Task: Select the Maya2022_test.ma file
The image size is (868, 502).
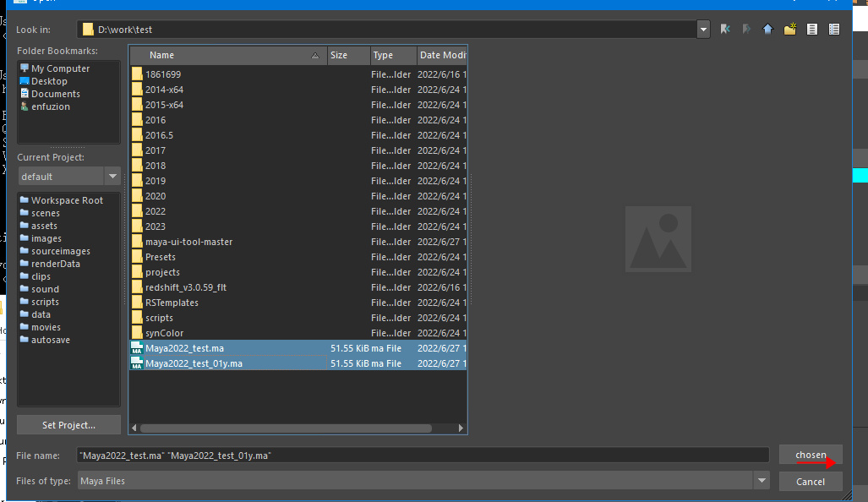Action: click(x=184, y=348)
